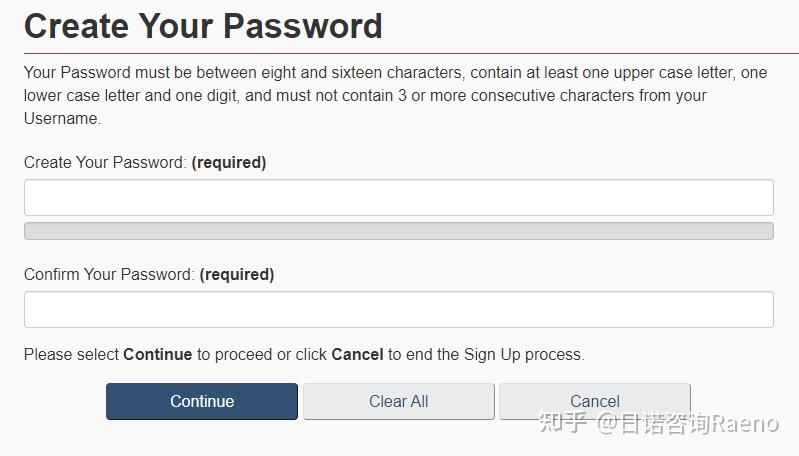Click the bold Continue word in instructions
The image size is (799, 456).
point(157,354)
